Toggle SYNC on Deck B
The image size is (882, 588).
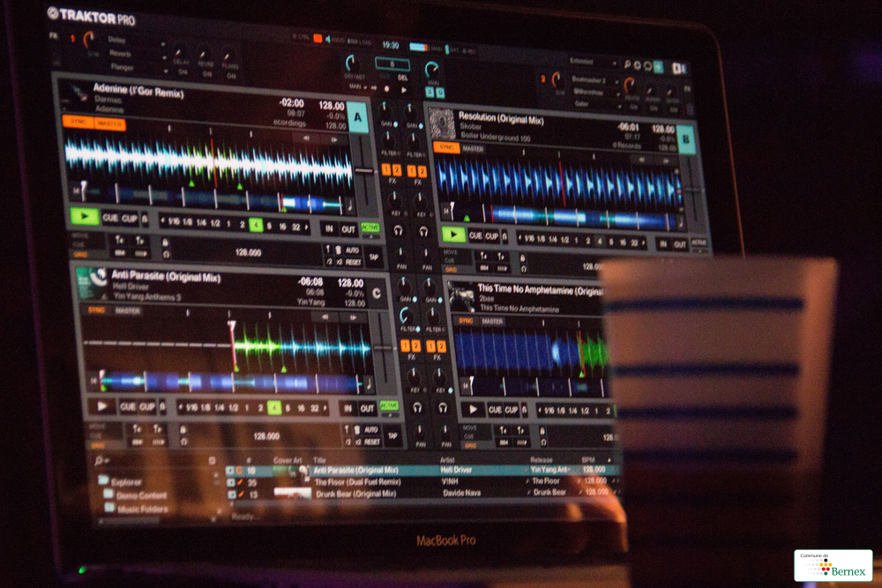click(x=446, y=147)
